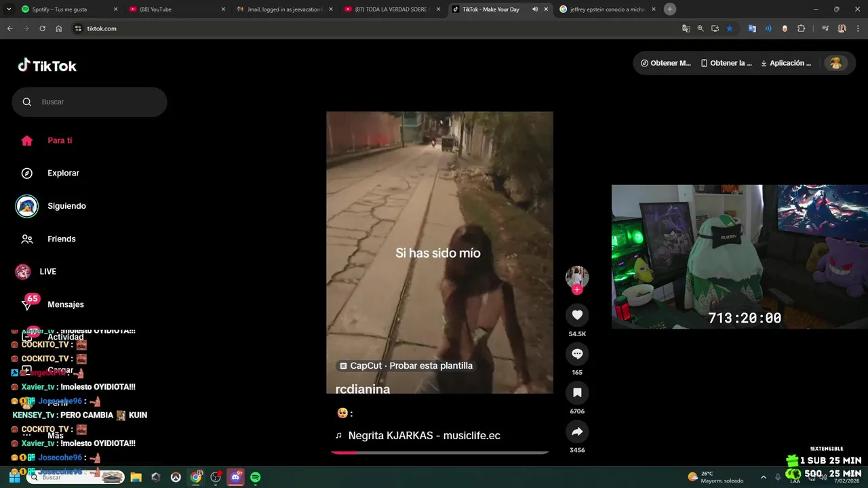Open the zoom magnifier icon in address bar
Image resolution: width=868 pixels, height=488 pixels.
tap(701, 28)
